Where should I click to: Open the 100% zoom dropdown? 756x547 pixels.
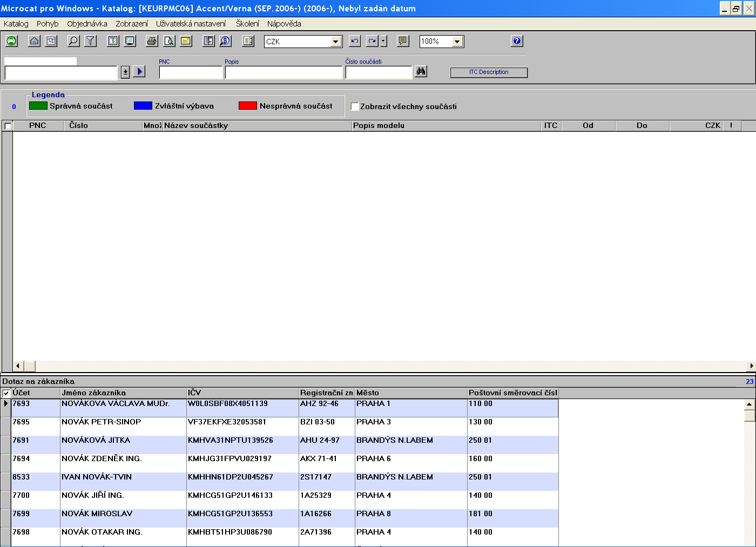click(x=457, y=42)
